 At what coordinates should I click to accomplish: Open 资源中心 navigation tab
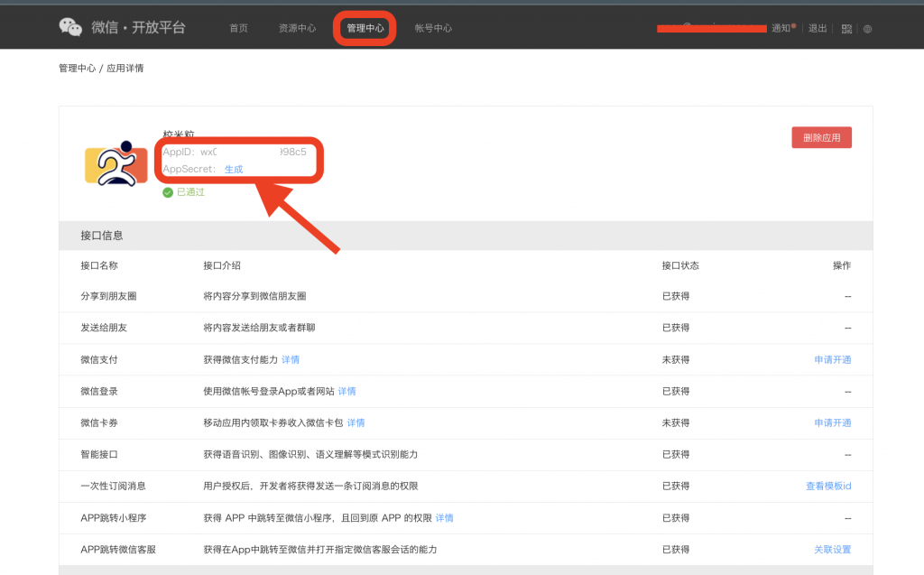coord(297,28)
